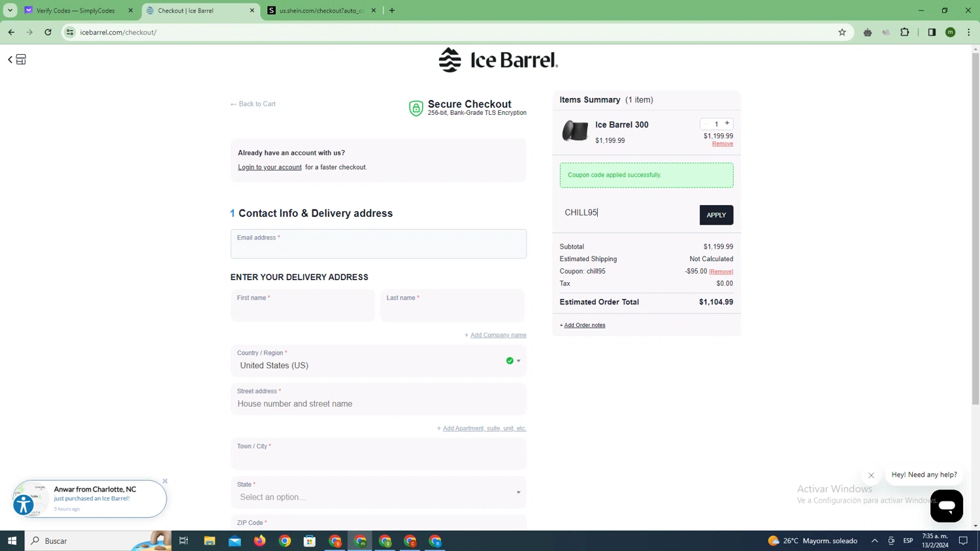Open Microsoft Store from the taskbar
This screenshot has width=980, height=551.
pos(310,541)
